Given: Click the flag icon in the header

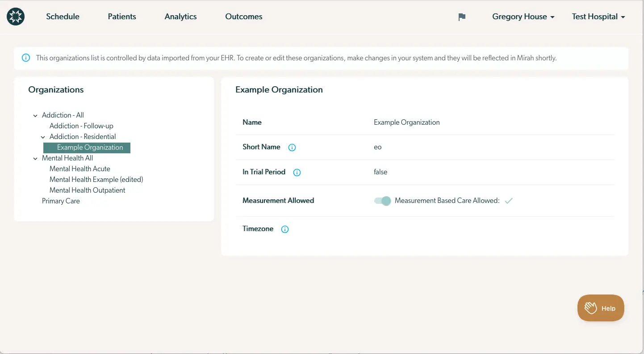Looking at the screenshot, I should coord(461,17).
